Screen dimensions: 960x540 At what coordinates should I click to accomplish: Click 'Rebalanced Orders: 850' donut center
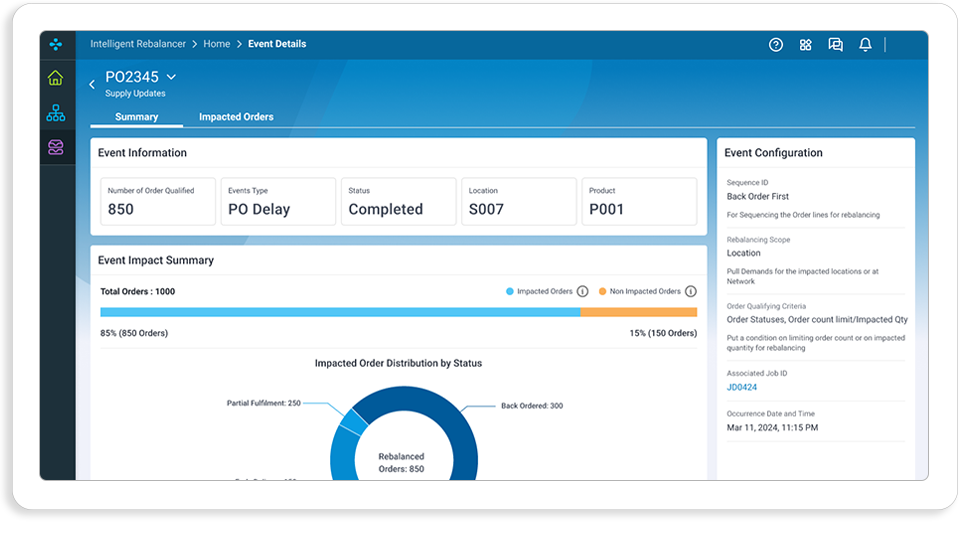401,462
